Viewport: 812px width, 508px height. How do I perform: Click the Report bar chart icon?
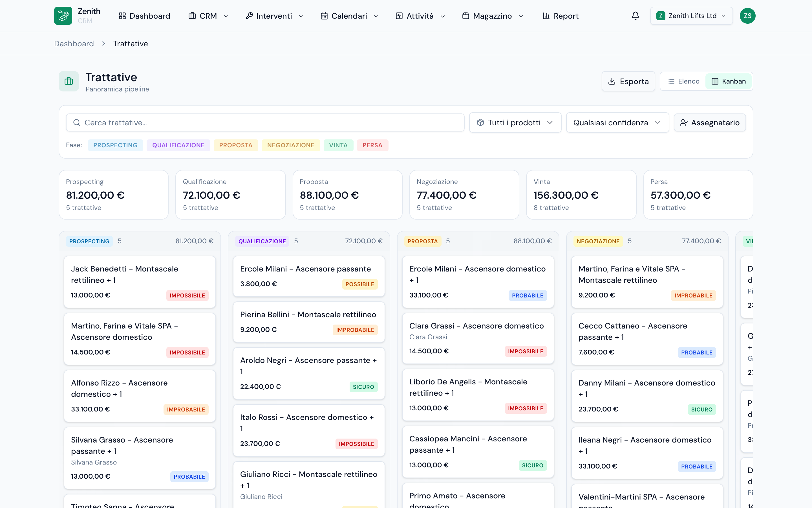546,16
